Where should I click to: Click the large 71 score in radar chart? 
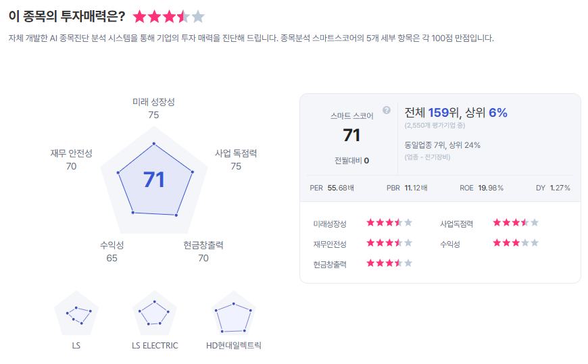(154, 180)
